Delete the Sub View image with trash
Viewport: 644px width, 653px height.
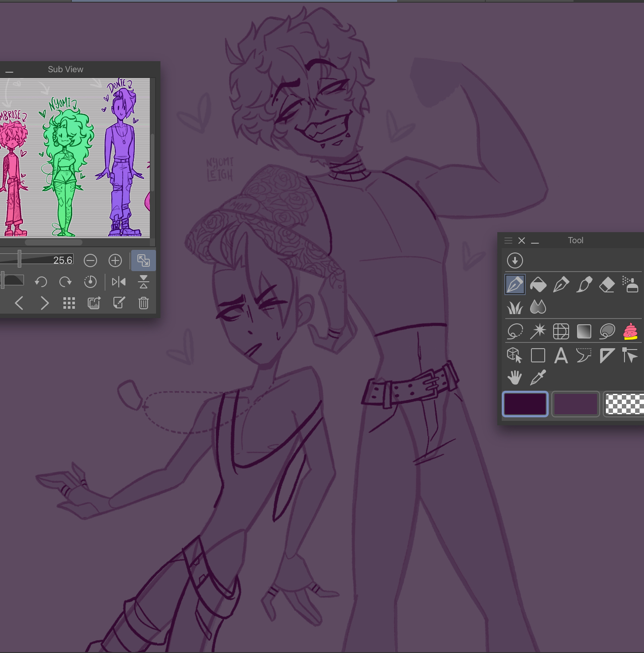pyautogui.click(x=143, y=303)
